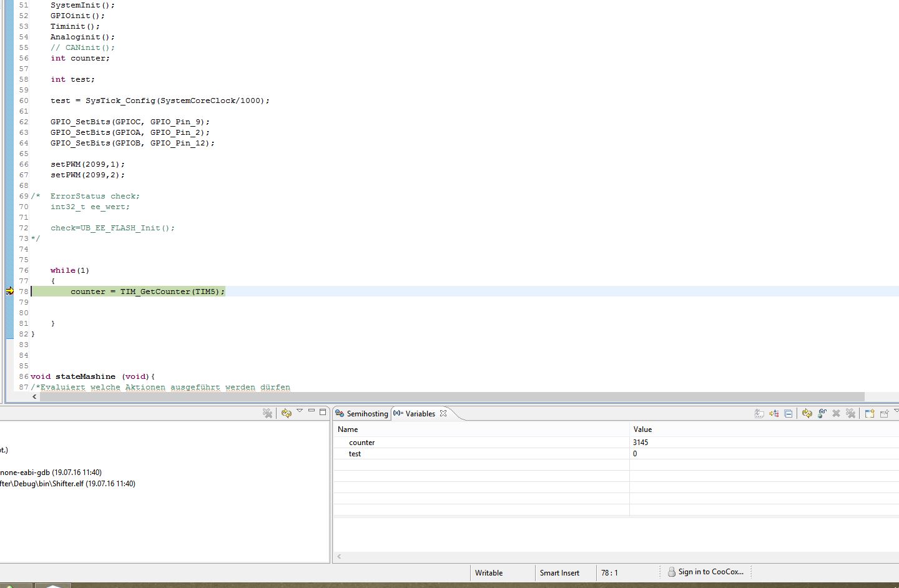Toggle Show Logical Structure in Variables toolbar
The width and height of the screenshot is (899, 588).
(774, 413)
